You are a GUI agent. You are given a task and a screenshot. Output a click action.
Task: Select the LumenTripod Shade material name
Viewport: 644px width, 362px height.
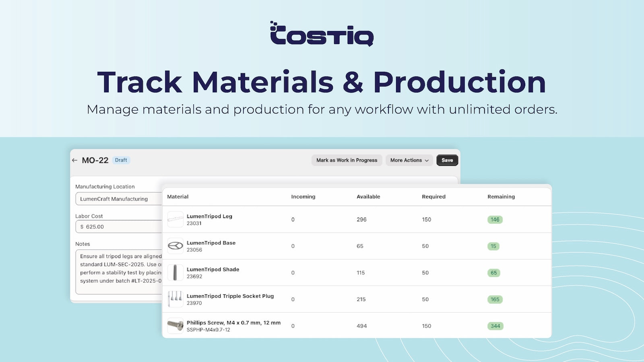213,269
